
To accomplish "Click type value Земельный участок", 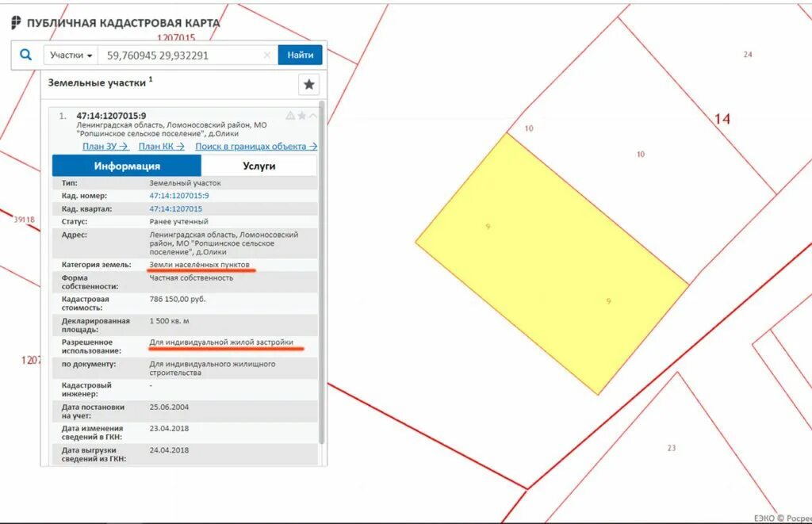I will click(185, 183).
